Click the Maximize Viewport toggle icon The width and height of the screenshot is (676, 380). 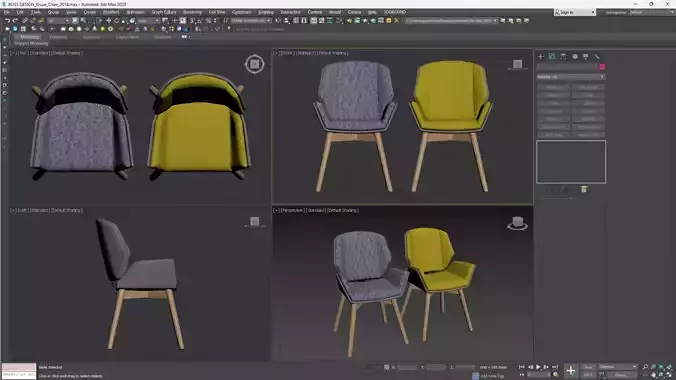click(x=670, y=375)
